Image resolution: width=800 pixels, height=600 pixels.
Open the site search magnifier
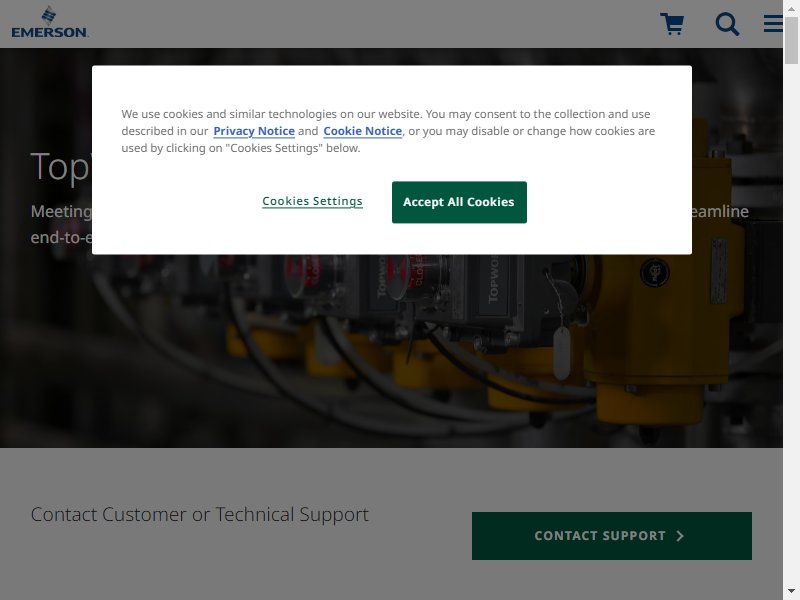tap(727, 24)
